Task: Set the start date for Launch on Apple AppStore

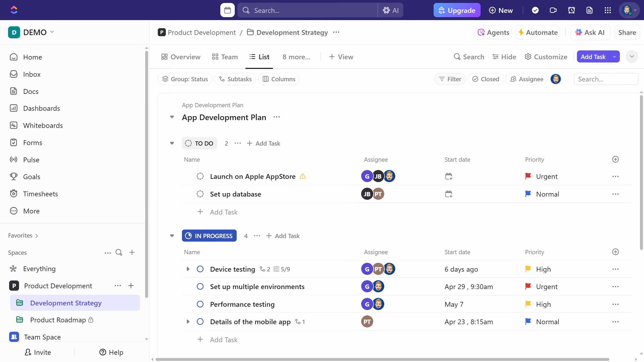Action: [x=449, y=176]
